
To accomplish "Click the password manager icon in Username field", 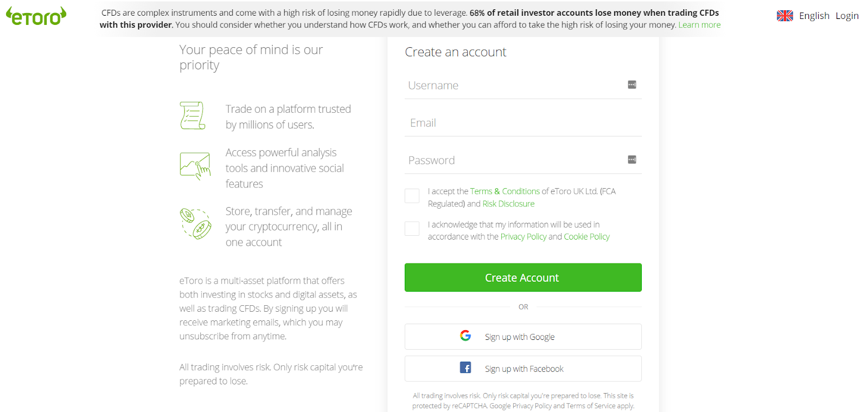I will click(x=632, y=85).
